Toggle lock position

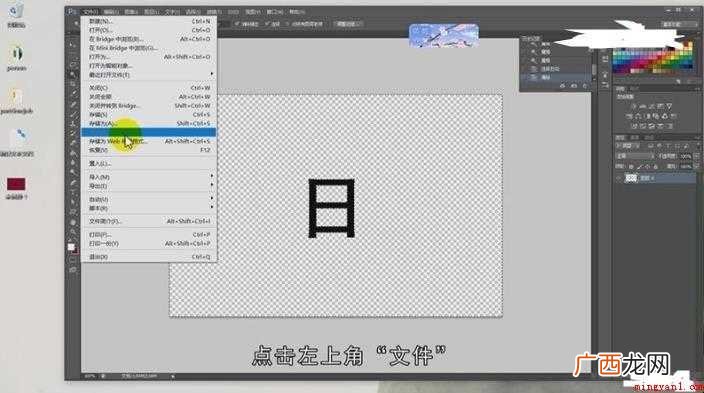pyautogui.click(x=647, y=166)
